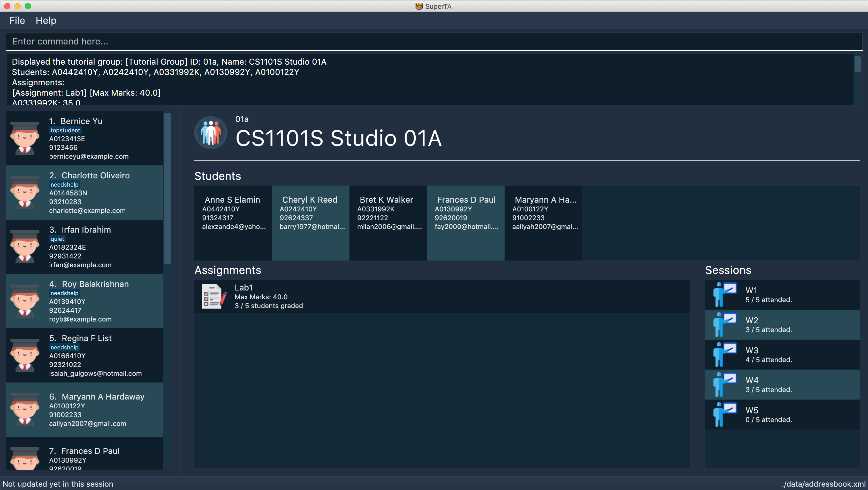Image resolution: width=868 pixels, height=490 pixels.
Task: Click matric number A0123413E
Action: coord(67,139)
